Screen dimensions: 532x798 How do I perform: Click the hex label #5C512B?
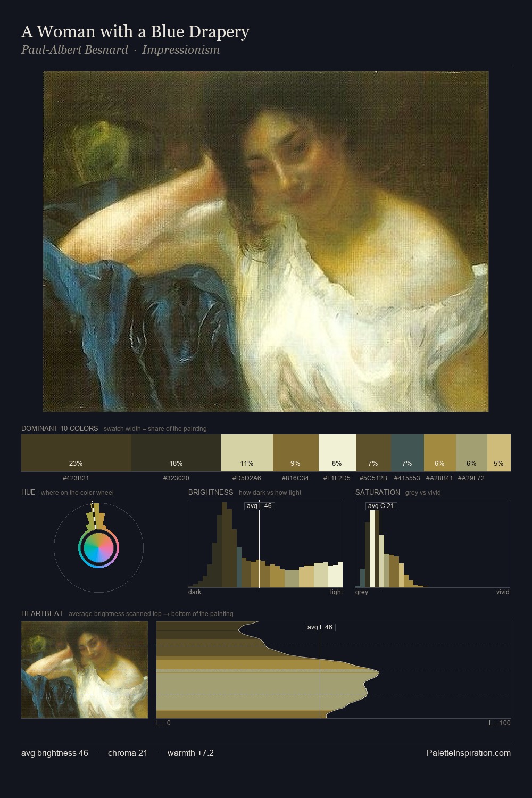point(373,478)
